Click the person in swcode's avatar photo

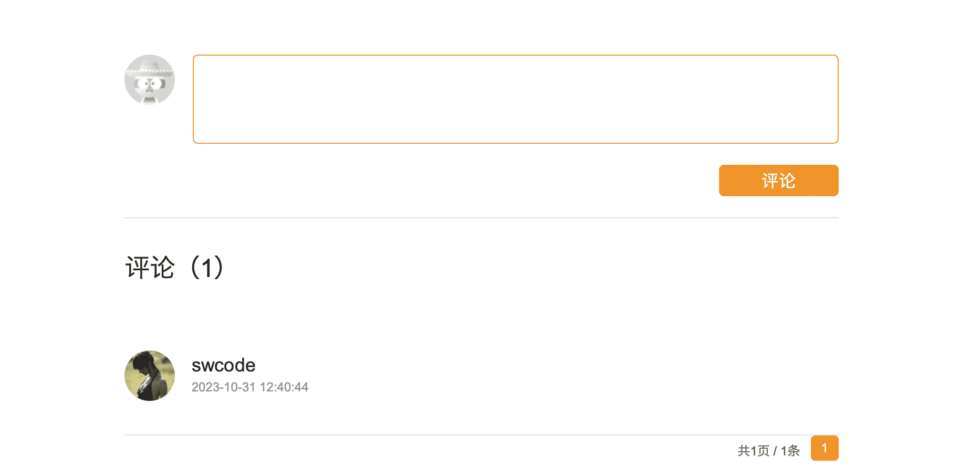tap(147, 378)
